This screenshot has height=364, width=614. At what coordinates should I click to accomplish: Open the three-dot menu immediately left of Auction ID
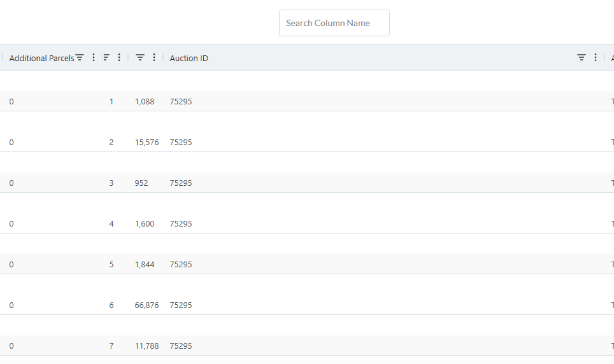point(153,58)
